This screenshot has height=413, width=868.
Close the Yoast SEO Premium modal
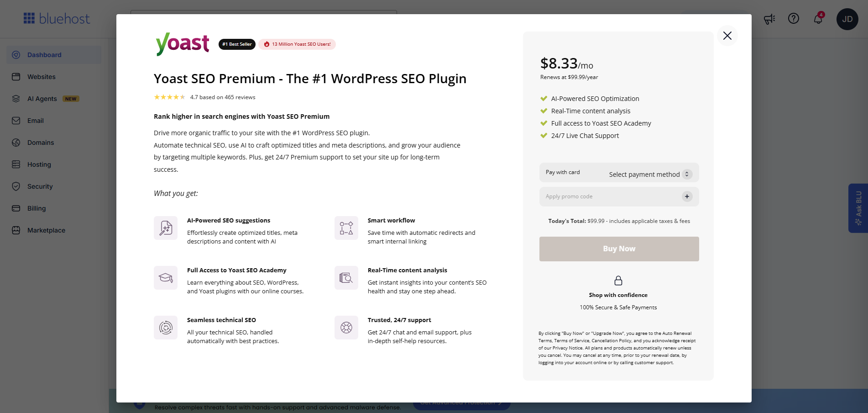[727, 36]
